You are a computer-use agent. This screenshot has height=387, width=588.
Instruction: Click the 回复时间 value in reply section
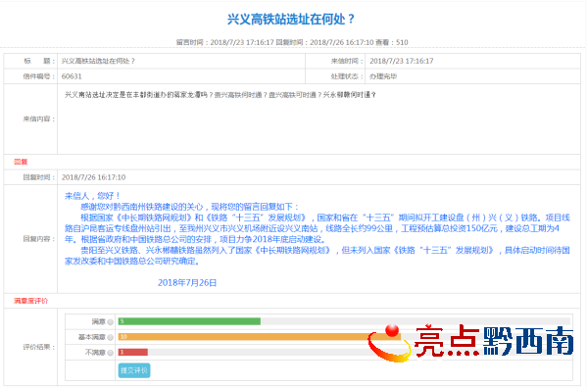tap(94, 177)
